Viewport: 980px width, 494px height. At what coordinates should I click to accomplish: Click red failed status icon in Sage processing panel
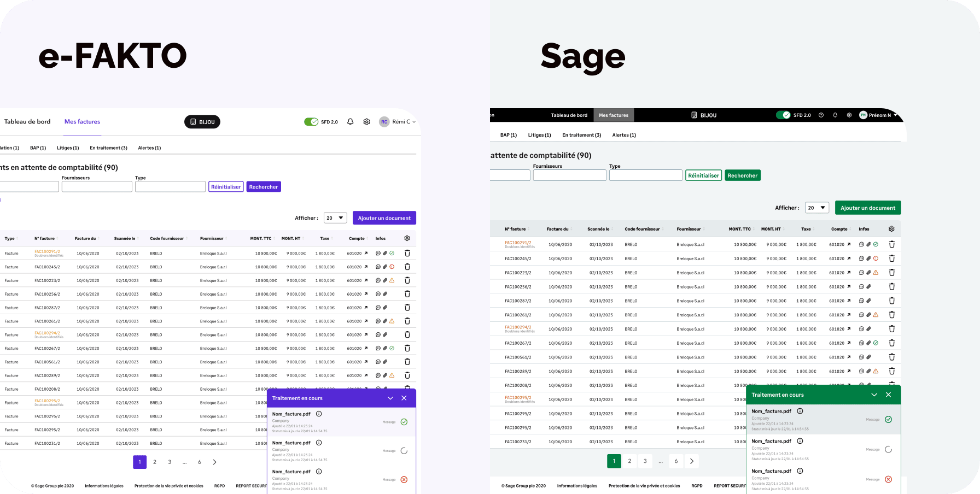click(x=889, y=479)
